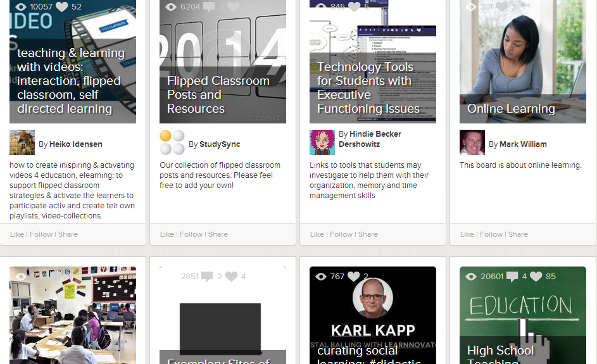597x364 pixels.
Task: Click Mark William's profile photo
Action: coord(472,142)
